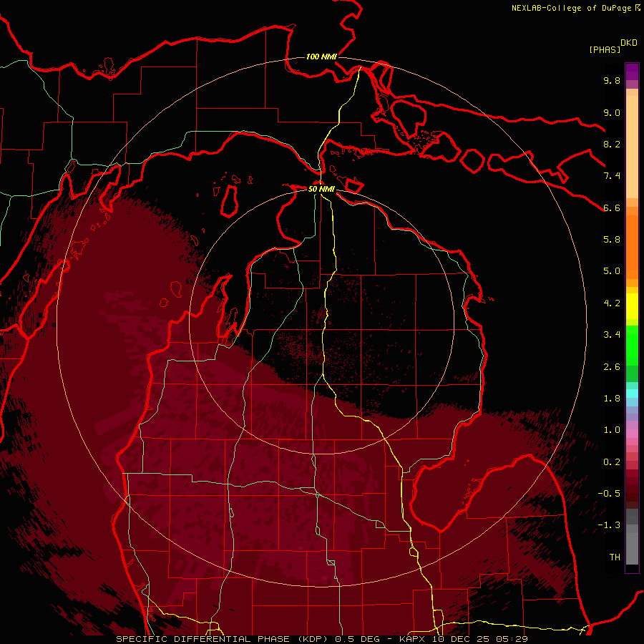
Task: Click the 7.4 legend value
Action: point(612,176)
